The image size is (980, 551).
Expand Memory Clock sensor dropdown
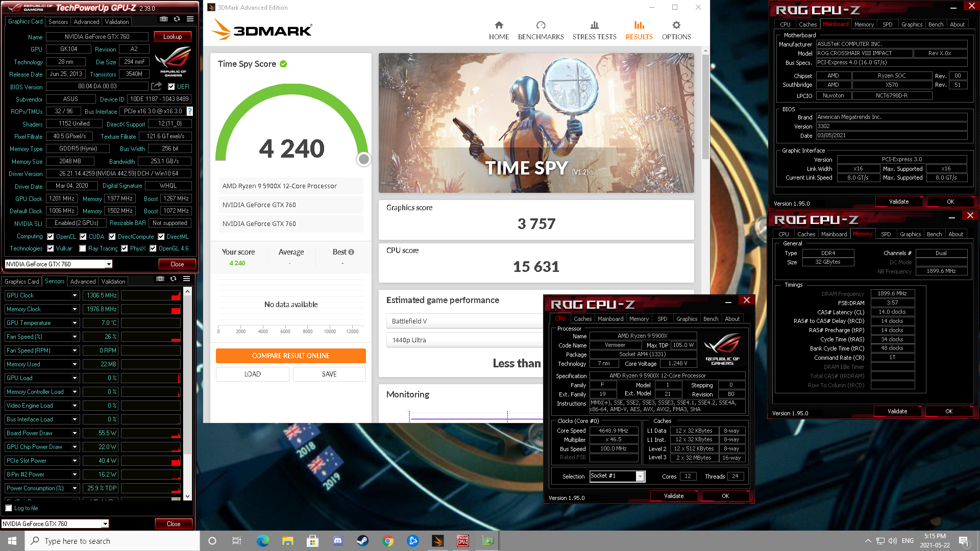[75, 309]
